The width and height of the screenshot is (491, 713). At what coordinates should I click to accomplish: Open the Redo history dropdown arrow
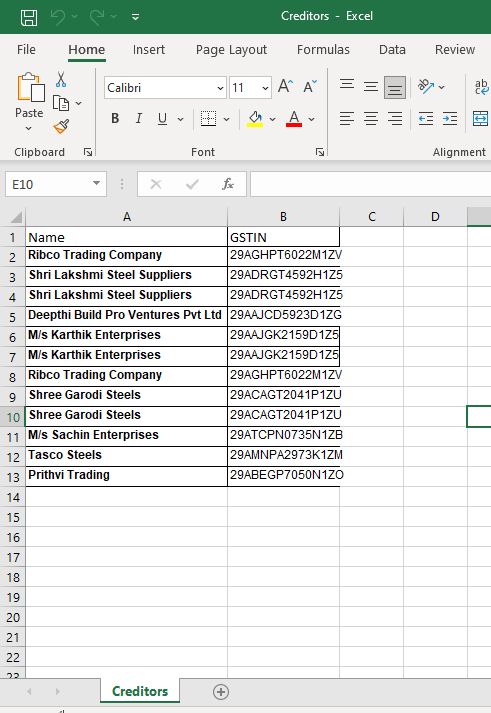click(x=114, y=17)
